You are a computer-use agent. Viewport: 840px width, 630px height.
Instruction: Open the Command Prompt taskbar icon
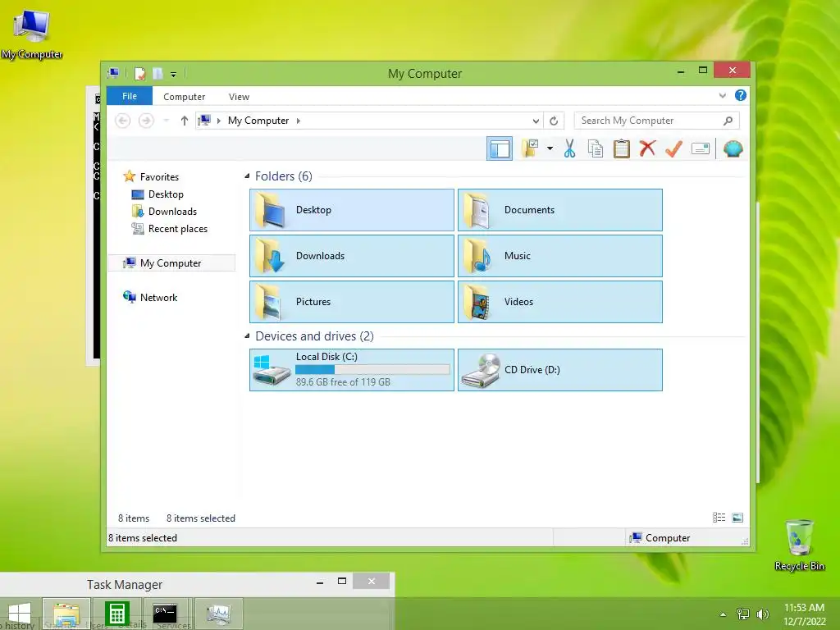click(x=165, y=614)
